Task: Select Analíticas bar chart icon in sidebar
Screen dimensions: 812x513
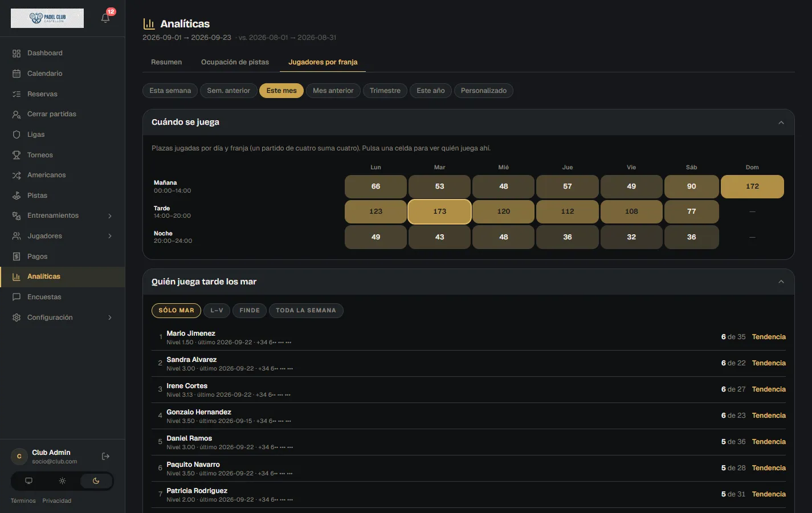Action: pyautogui.click(x=17, y=276)
